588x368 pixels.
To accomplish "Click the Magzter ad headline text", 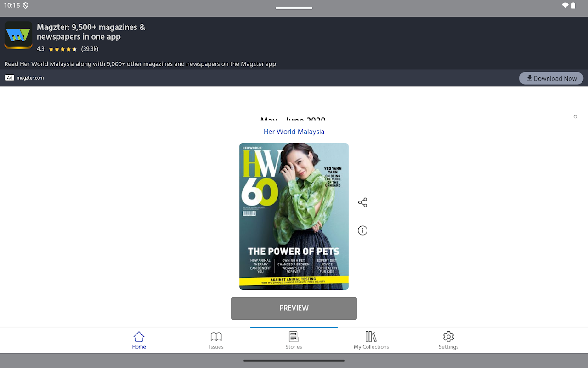I will [x=91, y=32].
